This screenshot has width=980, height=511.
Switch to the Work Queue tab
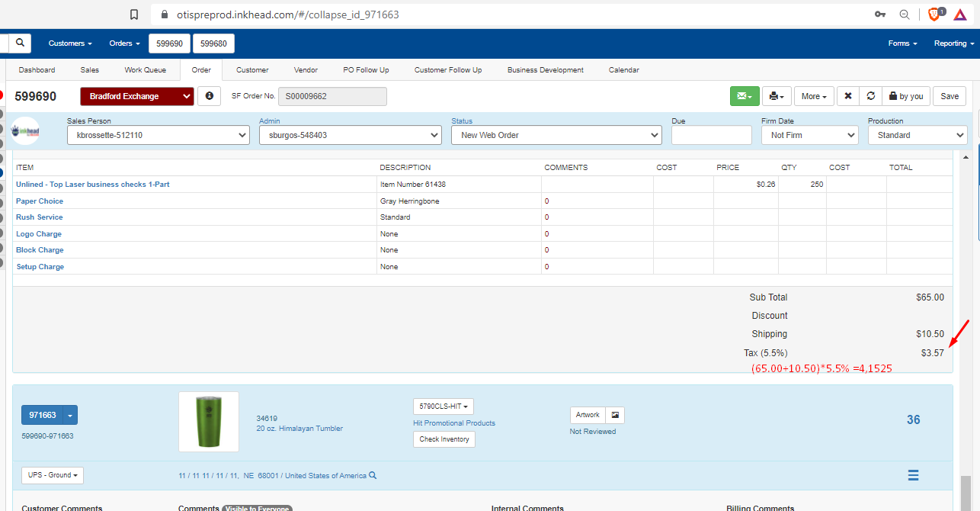[145, 70]
